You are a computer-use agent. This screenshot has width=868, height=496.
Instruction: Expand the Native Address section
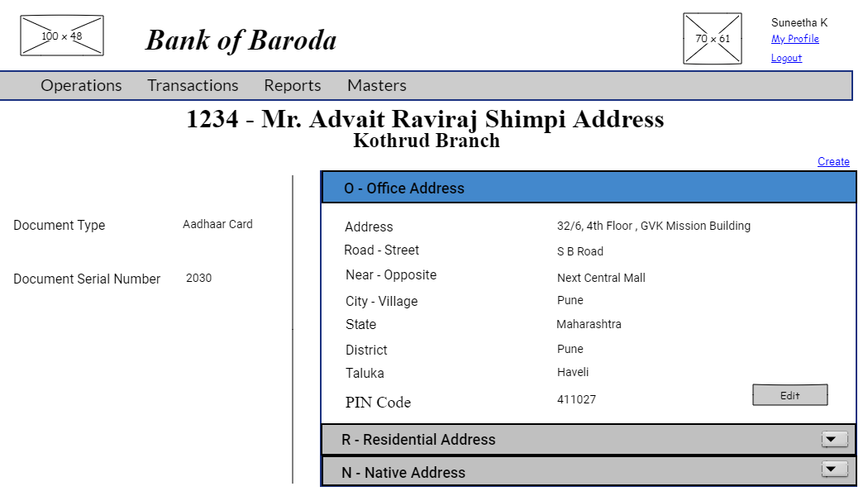403,472
